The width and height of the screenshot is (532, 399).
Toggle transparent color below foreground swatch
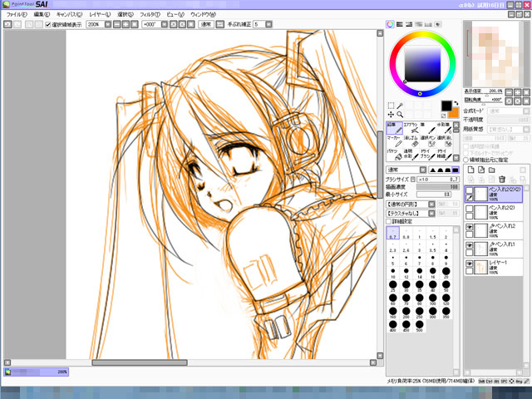click(443, 116)
